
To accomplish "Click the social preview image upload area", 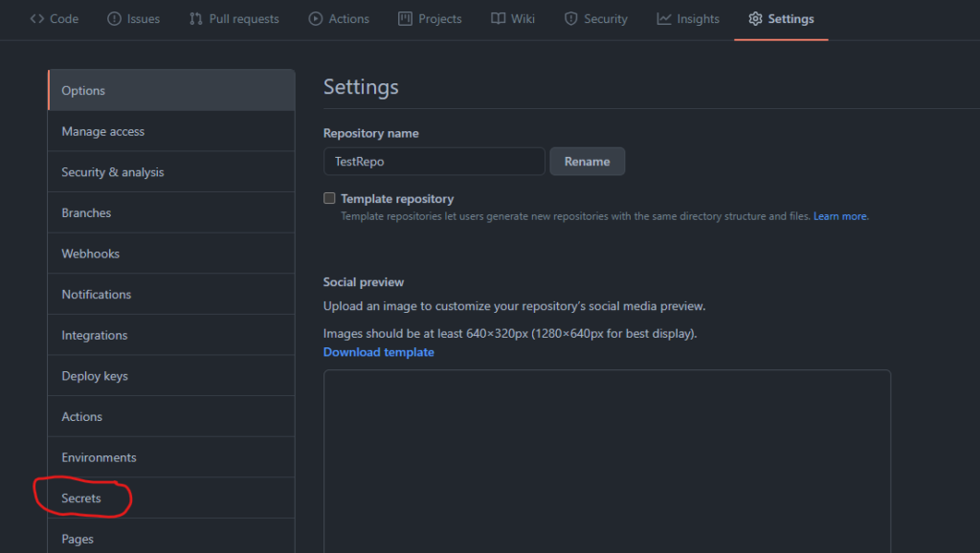I will click(607, 459).
